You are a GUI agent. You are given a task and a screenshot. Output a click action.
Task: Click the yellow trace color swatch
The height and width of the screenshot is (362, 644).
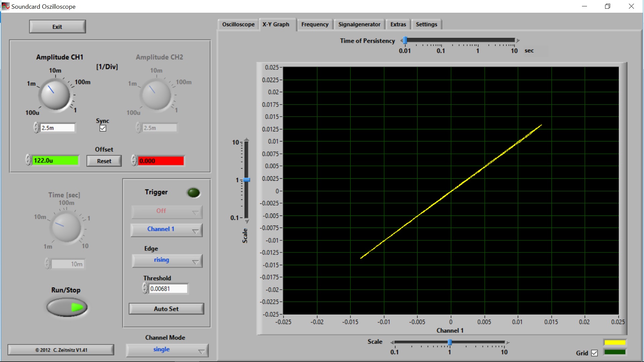[614, 342]
